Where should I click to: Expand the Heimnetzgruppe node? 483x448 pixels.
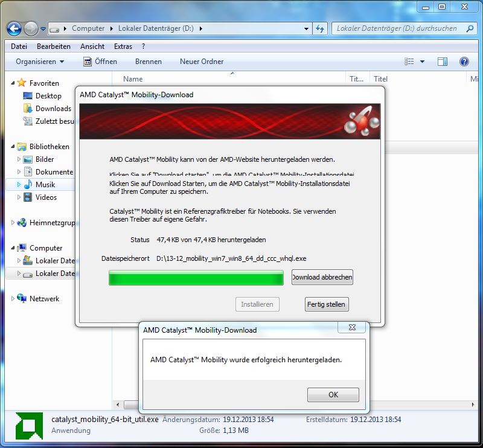[x=13, y=222]
